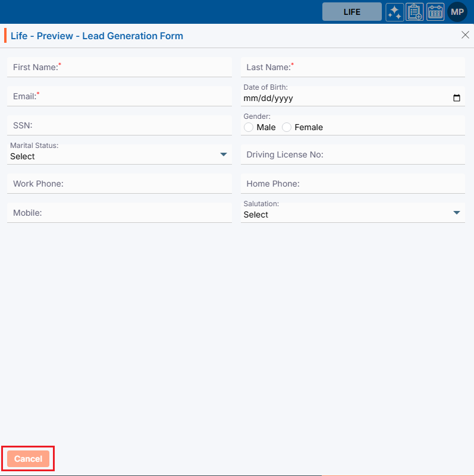Image resolution: width=474 pixels, height=476 pixels.
Task: Click the Home Phone field
Action: click(353, 184)
